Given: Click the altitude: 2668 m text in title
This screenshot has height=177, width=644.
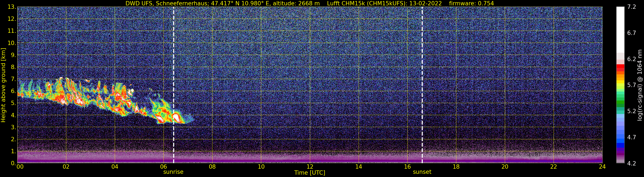Looking at the screenshot, I should pyautogui.click(x=296, y=3).
